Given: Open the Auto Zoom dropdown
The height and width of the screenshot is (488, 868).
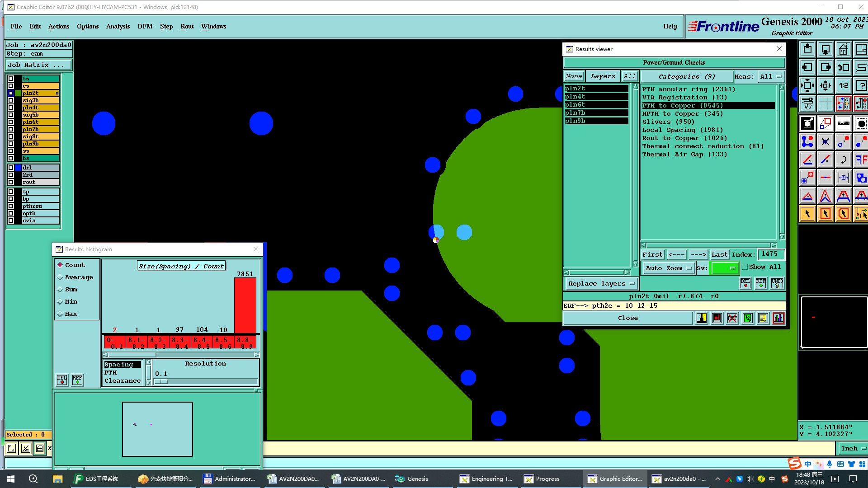Looking at the screenshot, I should click(x=669, y=268).
